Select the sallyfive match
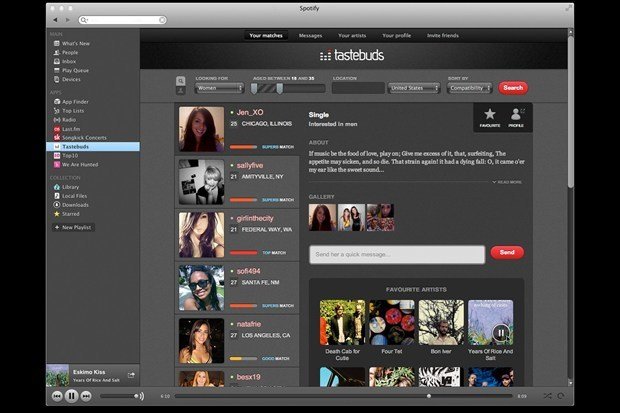 pyautogui.click(x=237, y=182)
